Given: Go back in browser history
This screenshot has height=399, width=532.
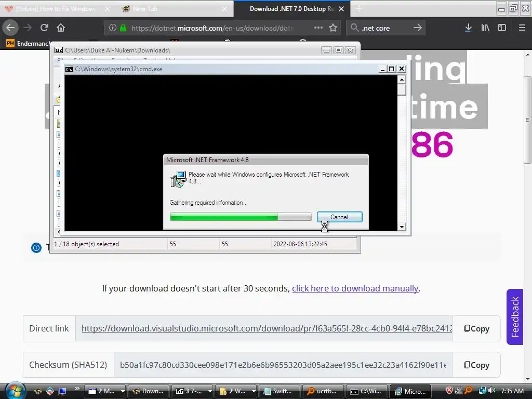Looking at the screenshot, I should tap(10, 28).
